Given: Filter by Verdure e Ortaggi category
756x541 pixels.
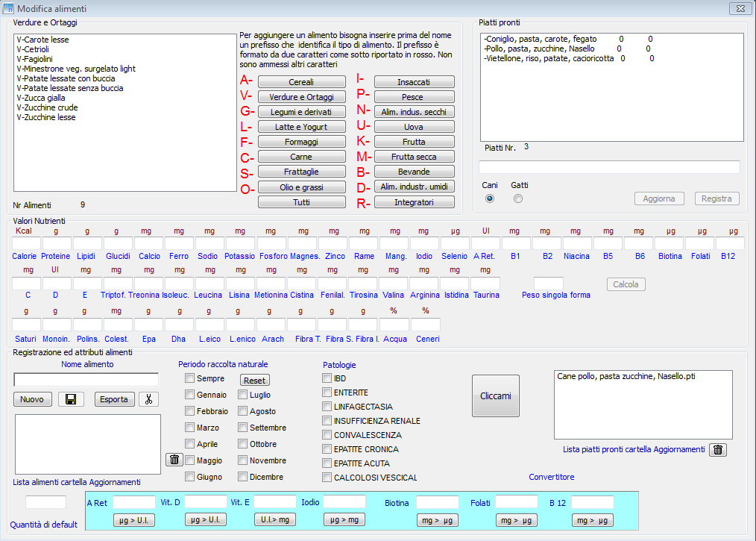Looking at the screenshot, I should 301,97.
